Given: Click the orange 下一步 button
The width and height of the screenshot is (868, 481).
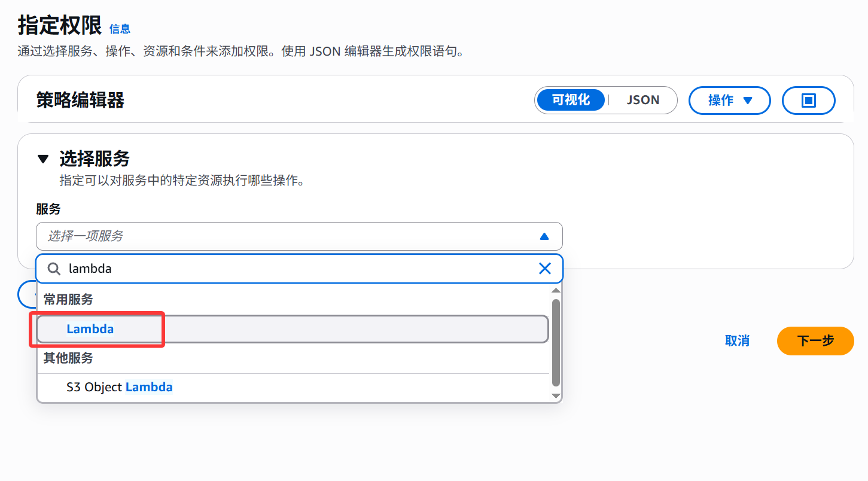Looking at the screenshot, I should pyautogui.click(x=815, y=341).
